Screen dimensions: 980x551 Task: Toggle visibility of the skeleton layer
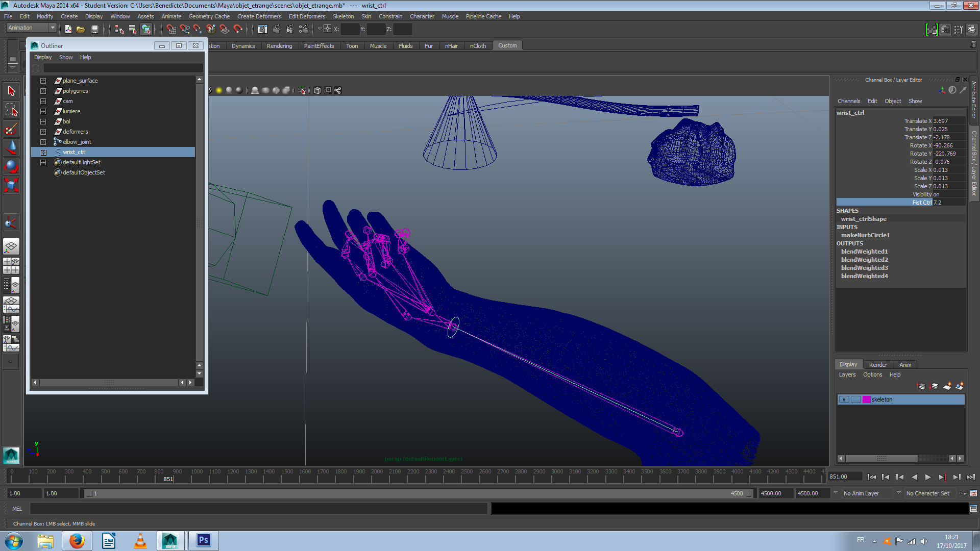coord(844,399)
